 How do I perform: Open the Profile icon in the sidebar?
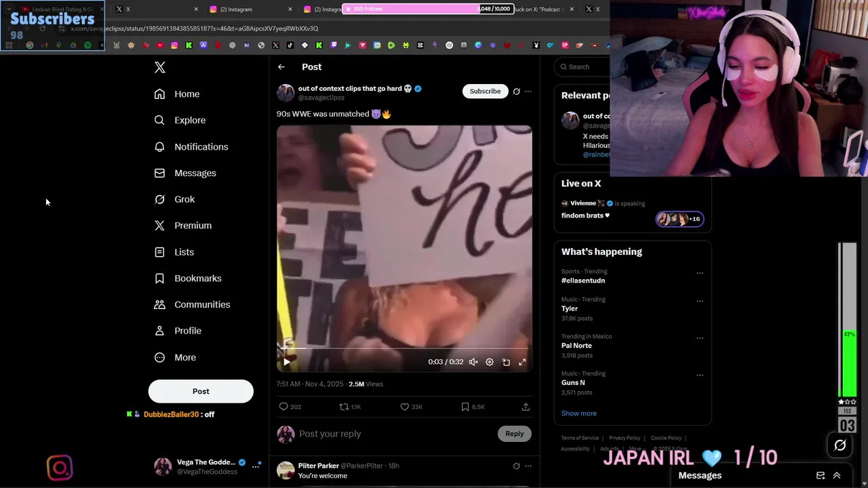[159, 331]
